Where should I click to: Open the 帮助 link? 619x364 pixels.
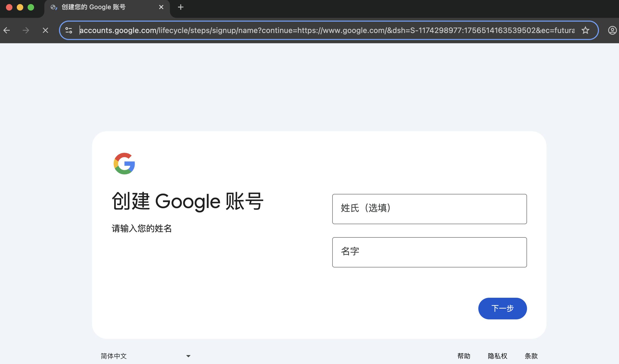click(464, 356)
